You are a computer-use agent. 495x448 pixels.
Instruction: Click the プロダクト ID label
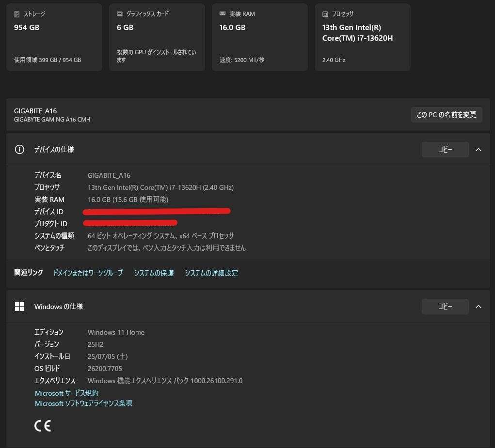[50, 224]
